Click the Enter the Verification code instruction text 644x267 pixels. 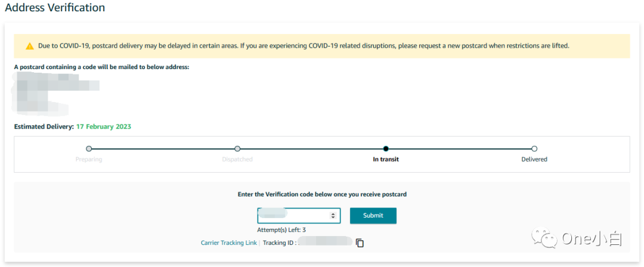click(322, 194)
